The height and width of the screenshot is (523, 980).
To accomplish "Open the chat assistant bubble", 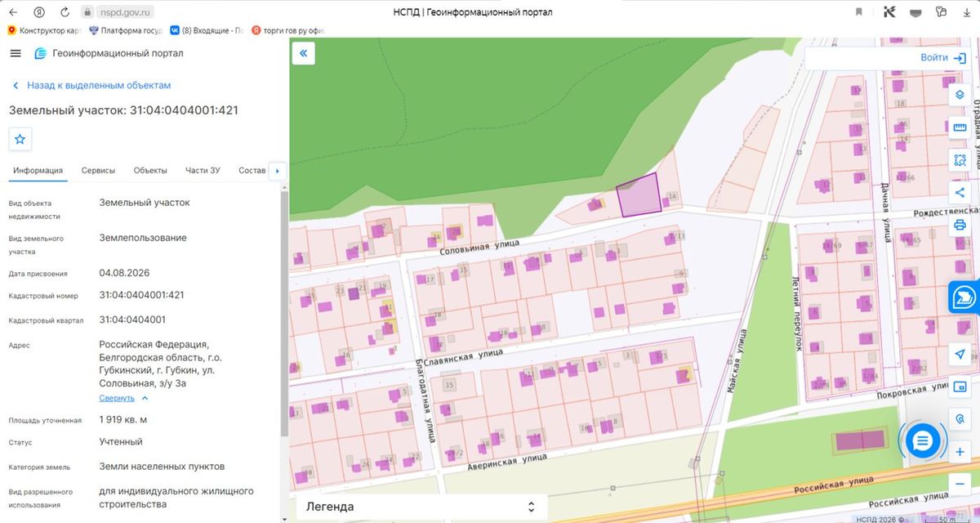I will (x=922, y=441).
